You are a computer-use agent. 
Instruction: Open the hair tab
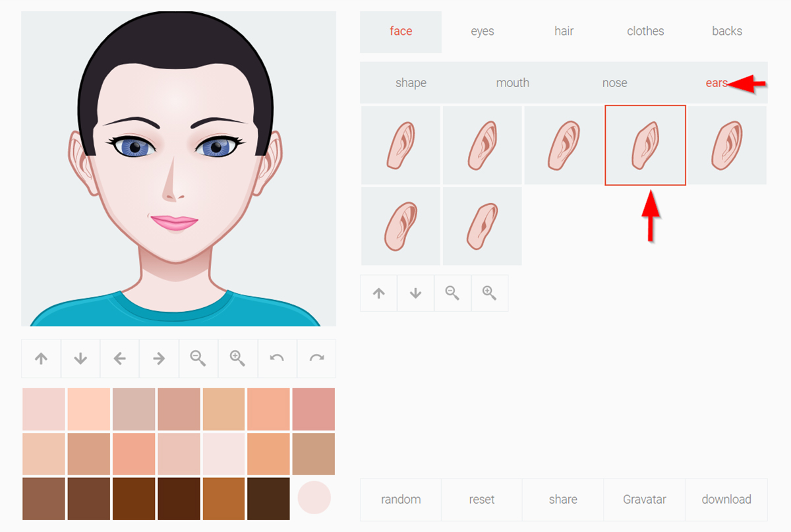[x=564, y=31]
